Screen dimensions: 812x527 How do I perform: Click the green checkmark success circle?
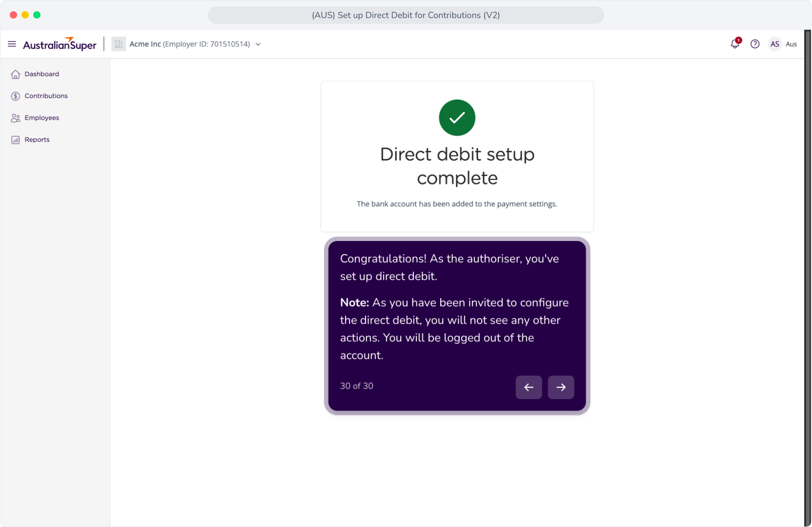click(457, 118)
